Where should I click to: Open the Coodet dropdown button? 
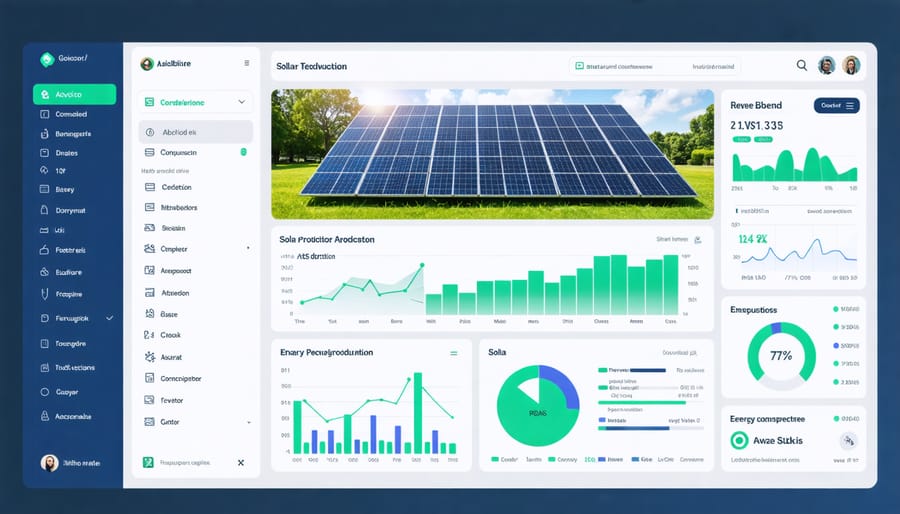(836, 106)
